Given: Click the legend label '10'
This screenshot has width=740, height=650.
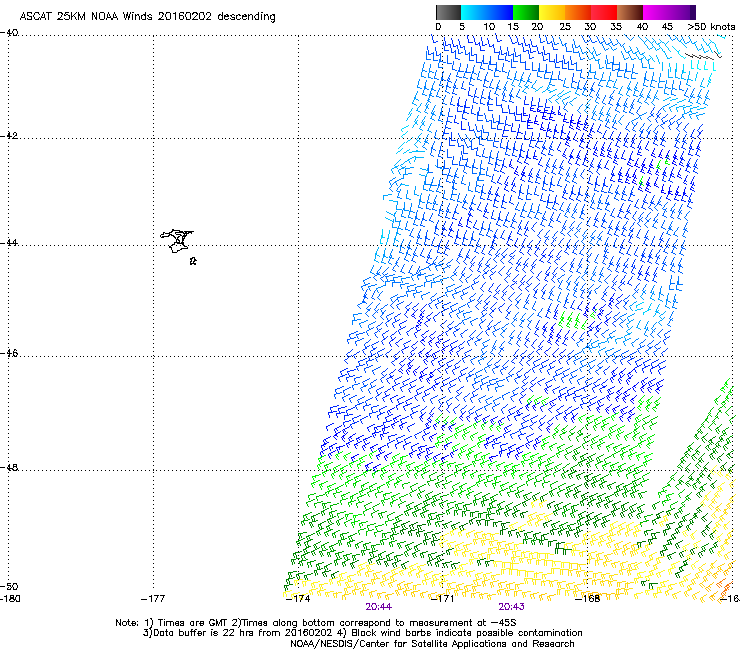Looking at the screenshot, I should click(489, 27).
